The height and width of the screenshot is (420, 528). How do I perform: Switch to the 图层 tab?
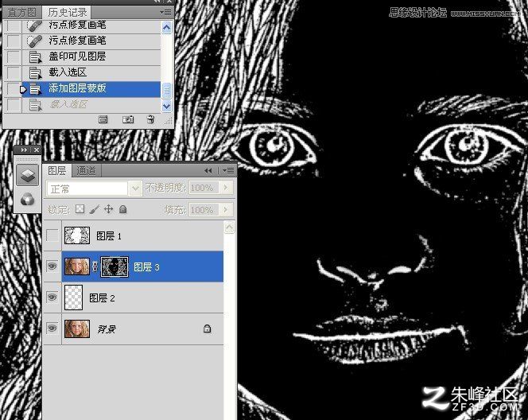coord(57,171)
